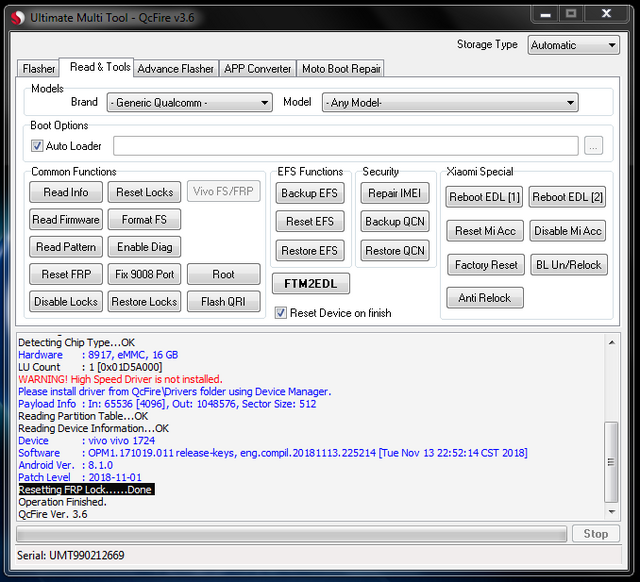The image size is (640, 582).
Task: Click the Repair IMEI button
Action: click(x=395, y=193)
